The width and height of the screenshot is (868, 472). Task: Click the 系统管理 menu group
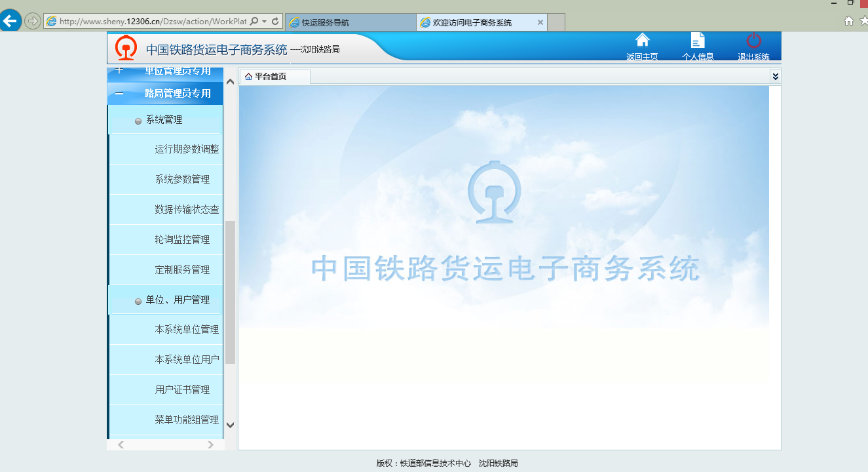tap(165, 120)
